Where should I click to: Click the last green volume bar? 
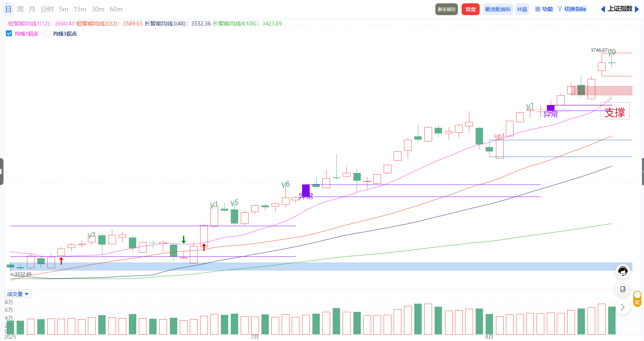click(x=612, y=320)
